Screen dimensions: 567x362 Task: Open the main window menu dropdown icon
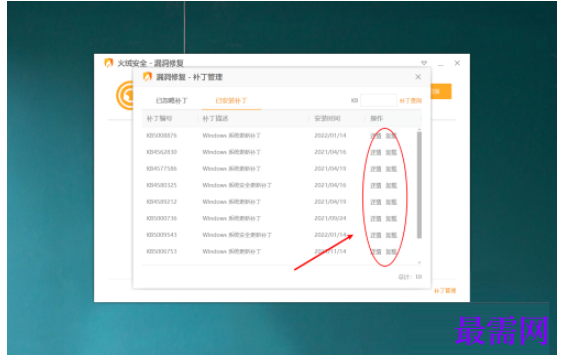pyautogui.click(x=424, y=63)
